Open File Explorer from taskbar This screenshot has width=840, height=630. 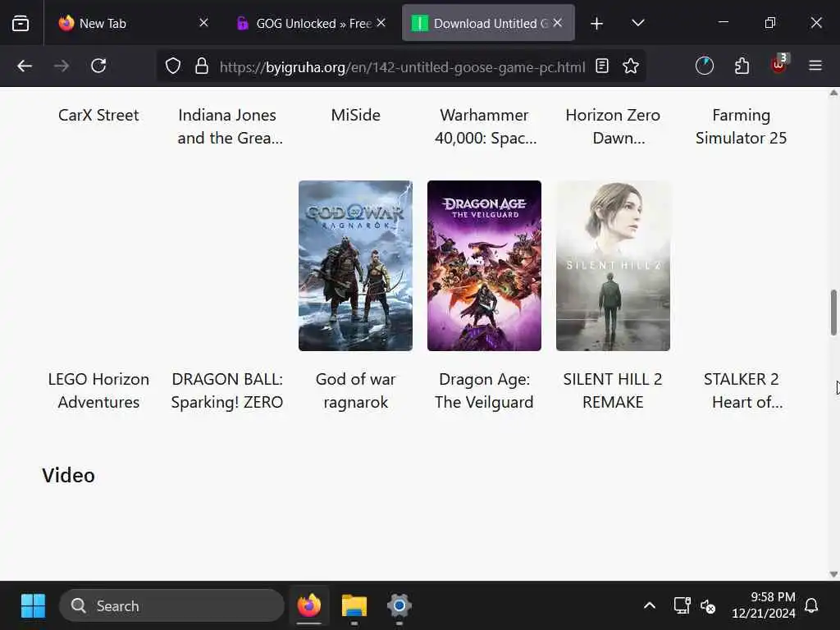354,606
